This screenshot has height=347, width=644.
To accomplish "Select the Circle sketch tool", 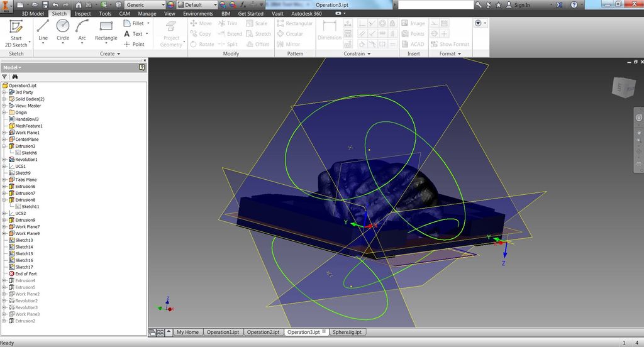I will [x=63, y=31].
